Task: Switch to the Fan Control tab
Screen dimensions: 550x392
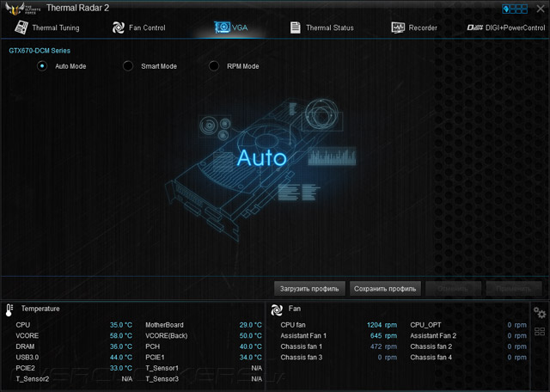Action: (x=139, y=28)
